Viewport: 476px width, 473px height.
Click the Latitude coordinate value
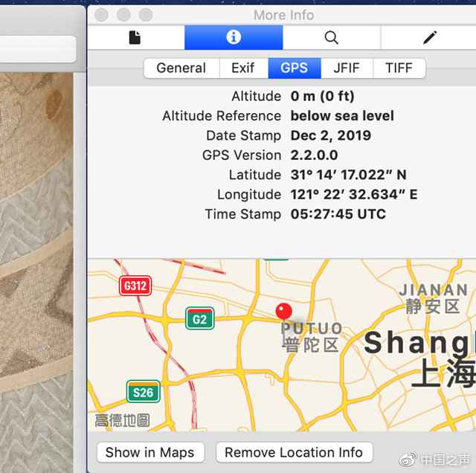(x=348, y=175)
